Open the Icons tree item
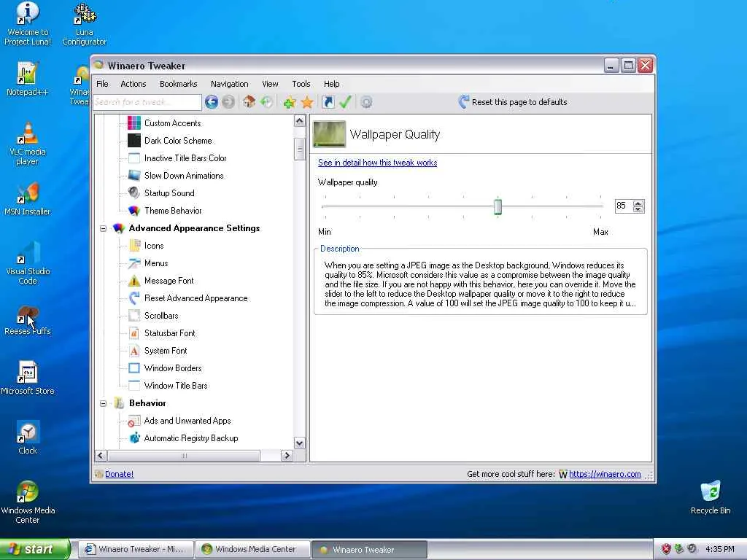This screenshot has height=560, width=747. tap(154, 246)
